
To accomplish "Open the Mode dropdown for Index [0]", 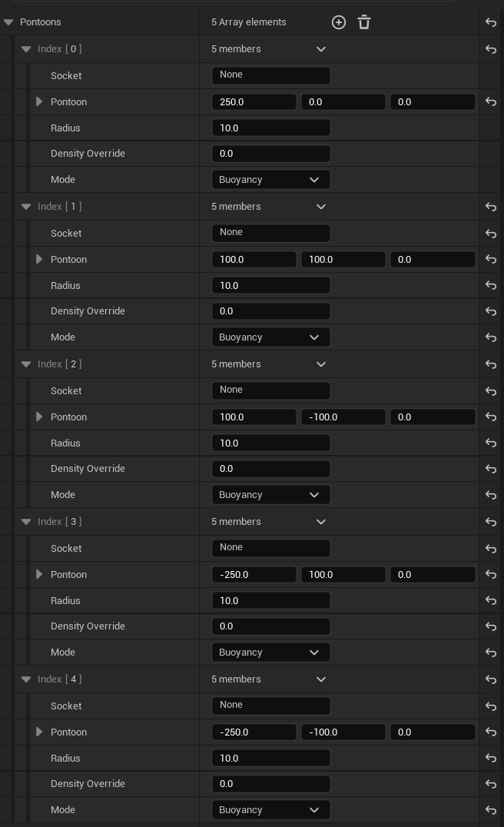I will (x=270, y=180).
